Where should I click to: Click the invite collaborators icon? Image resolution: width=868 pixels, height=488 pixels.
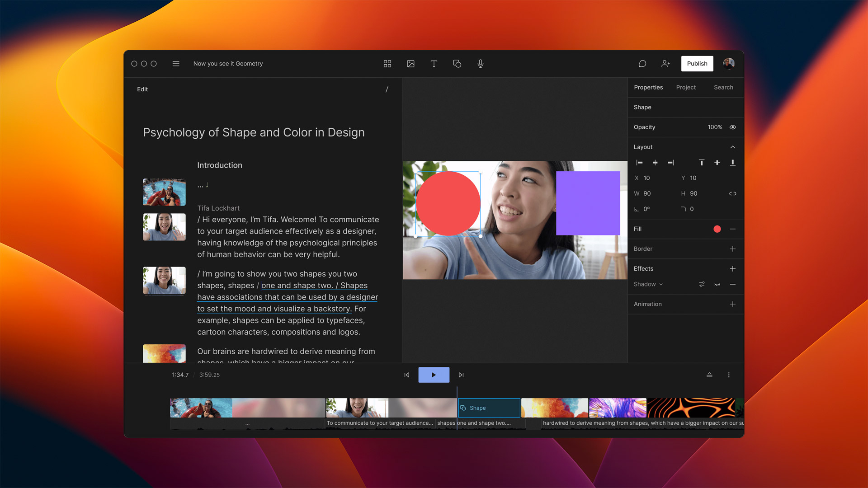[665, 64]
